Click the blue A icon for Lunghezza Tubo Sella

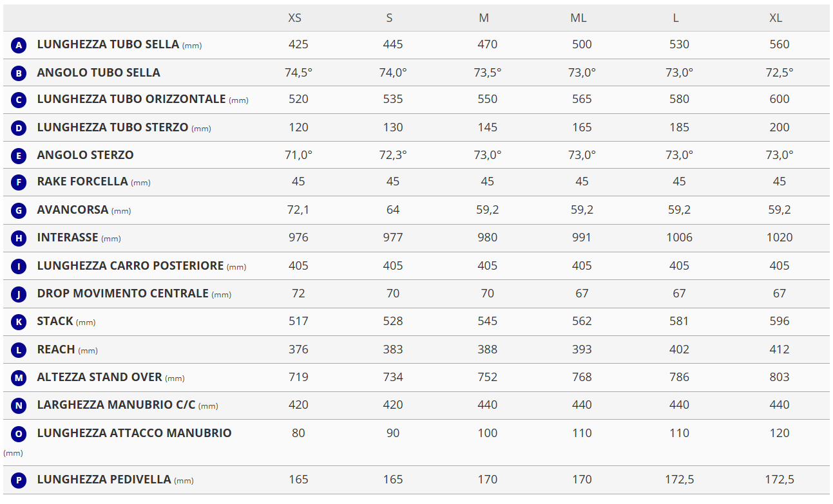point(19,45)
